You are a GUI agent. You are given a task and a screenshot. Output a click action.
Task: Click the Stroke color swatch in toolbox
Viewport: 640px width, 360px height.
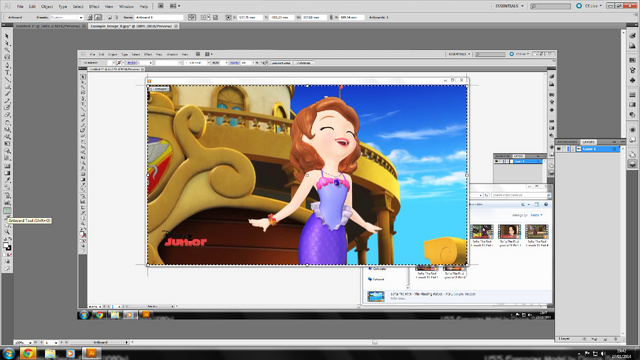(9, 248)
